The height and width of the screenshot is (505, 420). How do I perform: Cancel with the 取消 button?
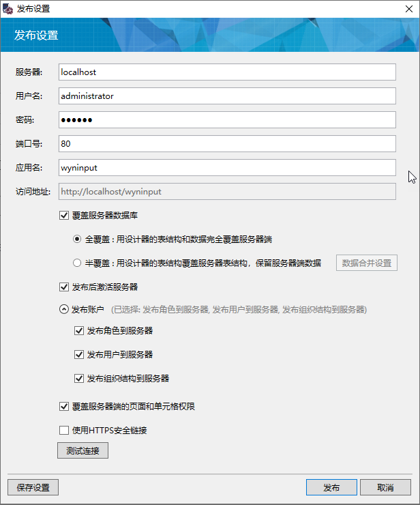tap(385, 488)
